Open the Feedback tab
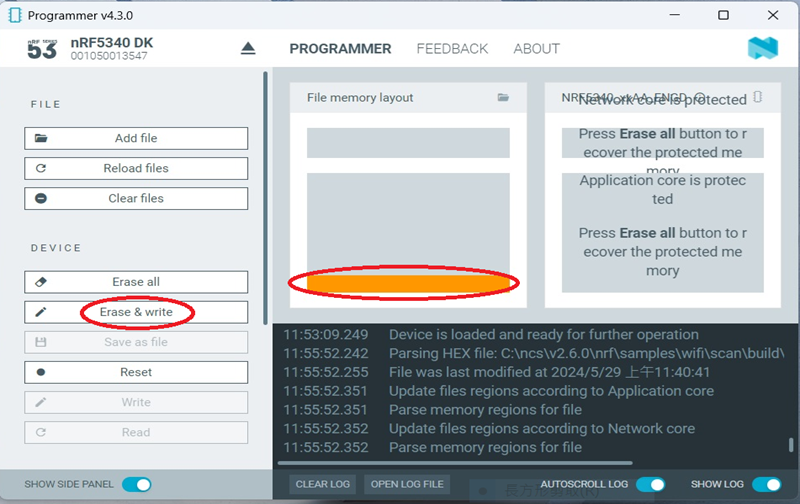 pos(452,49)
